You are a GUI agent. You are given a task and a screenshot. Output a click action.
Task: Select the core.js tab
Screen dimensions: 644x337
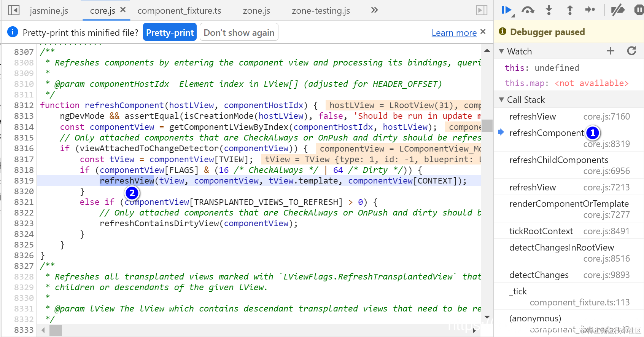pyautogui.click(x=103, y=11)
